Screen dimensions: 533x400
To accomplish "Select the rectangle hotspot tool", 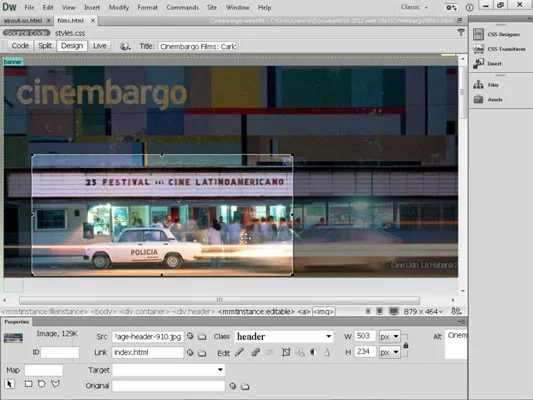I will [x=29, y=384].
